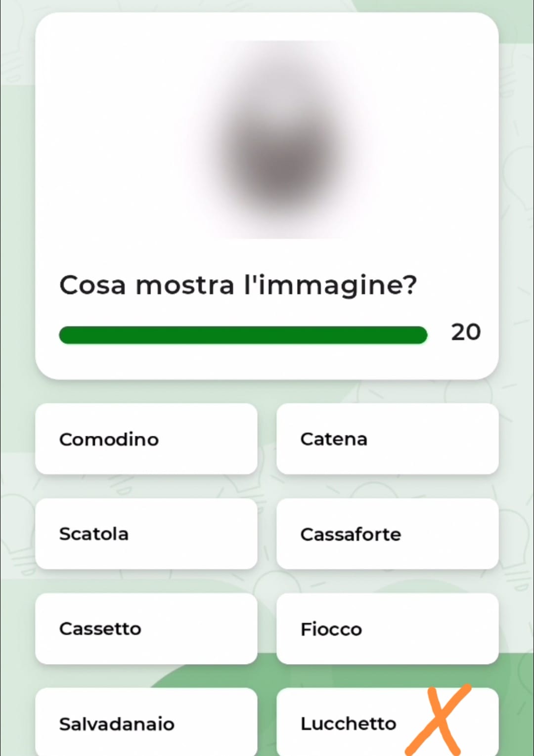
Task: Click the green timer progress bar
Action: pos(242,335)
